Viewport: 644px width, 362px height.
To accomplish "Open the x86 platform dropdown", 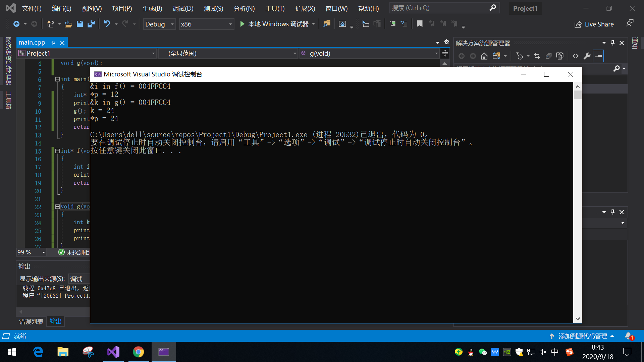I will click(x=206, y=24).
